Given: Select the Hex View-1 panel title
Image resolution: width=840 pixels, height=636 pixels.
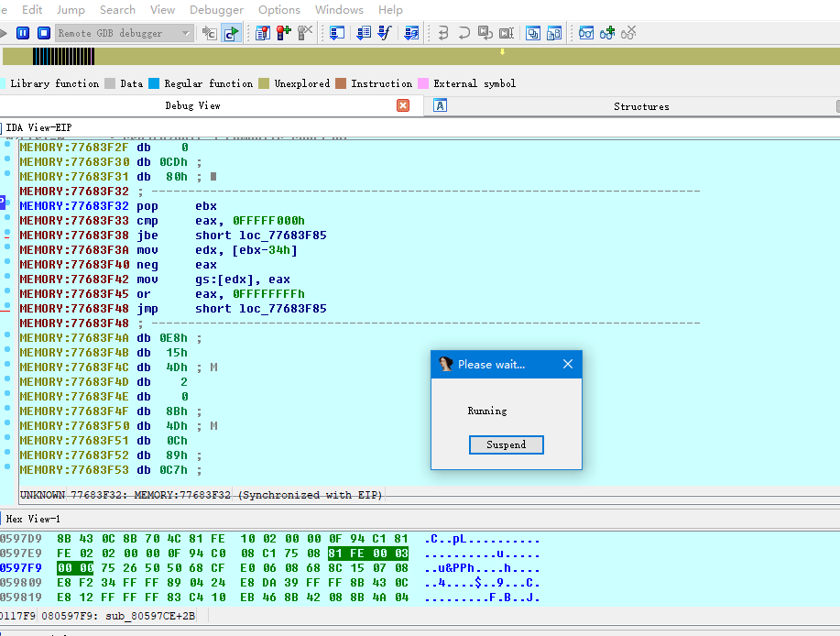Looking at the screenshot, I should point(33,519).
